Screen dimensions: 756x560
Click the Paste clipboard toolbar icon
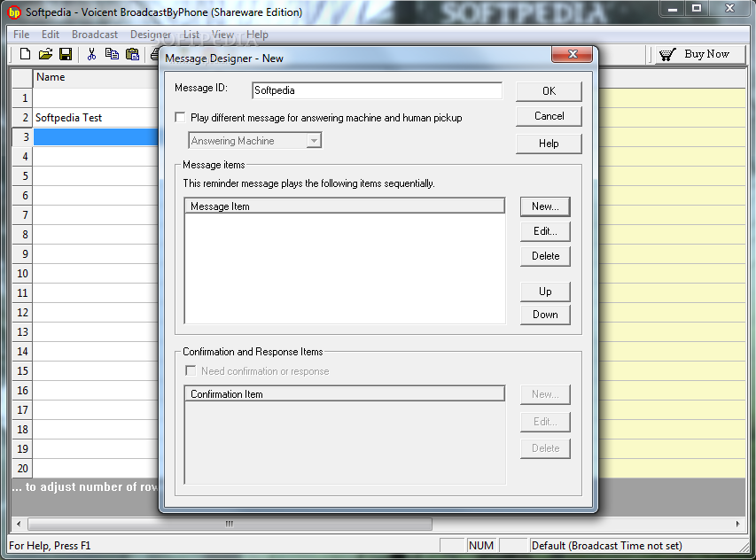coord(132,54)
